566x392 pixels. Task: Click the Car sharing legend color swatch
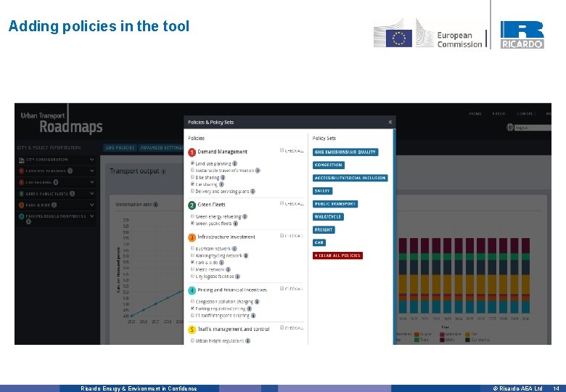[468, 340]
